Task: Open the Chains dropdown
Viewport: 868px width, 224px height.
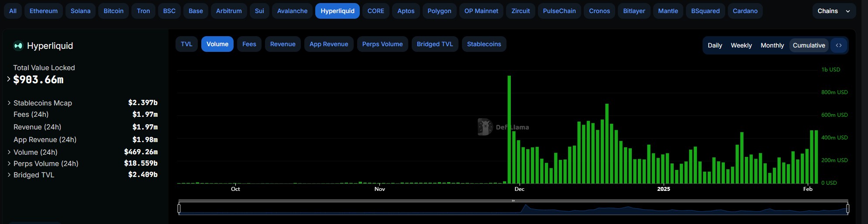Action: coord(833,11)
